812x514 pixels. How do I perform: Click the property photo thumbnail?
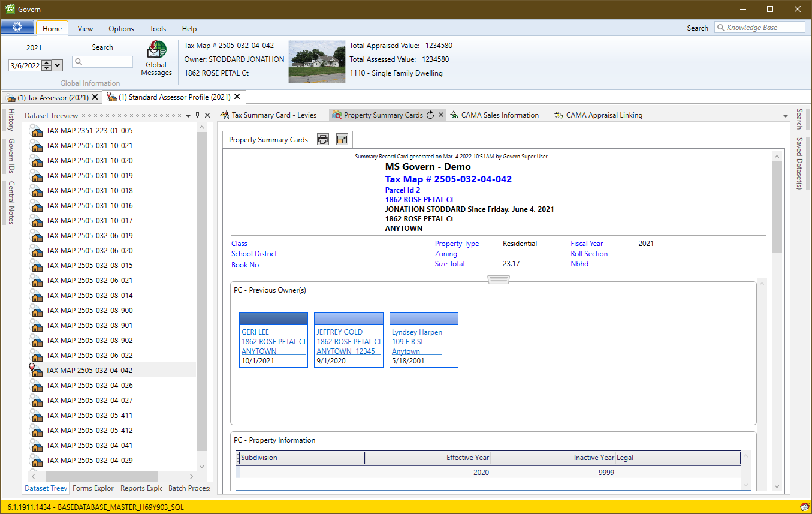point(316,62)
